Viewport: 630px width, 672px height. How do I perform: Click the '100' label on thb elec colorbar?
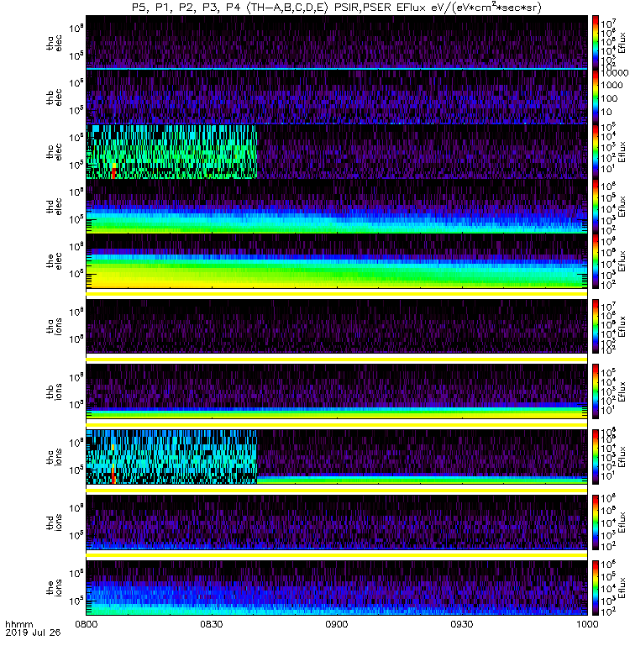[x=609, y=98]
